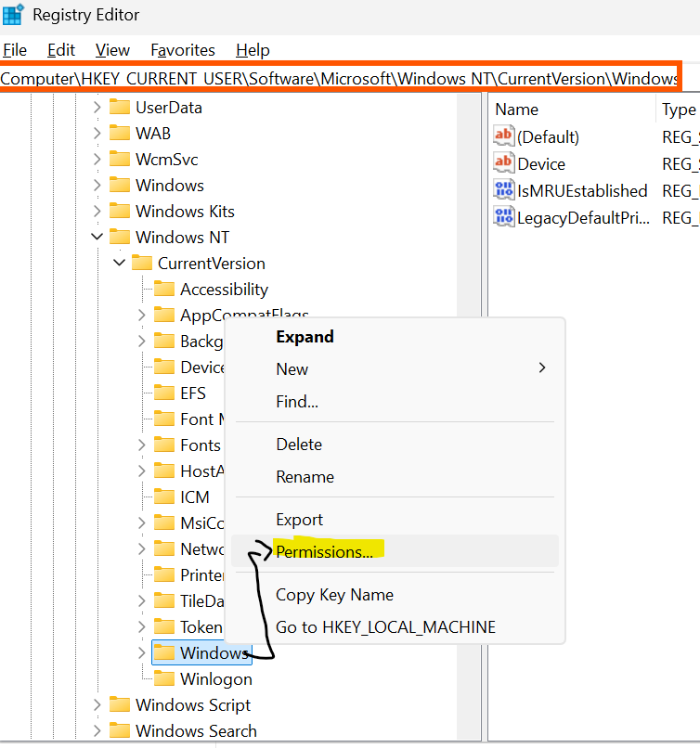This screenshot has width=700, height=748.
Task: Select the CurrentVersion folder icon
Action: [142, 263]
